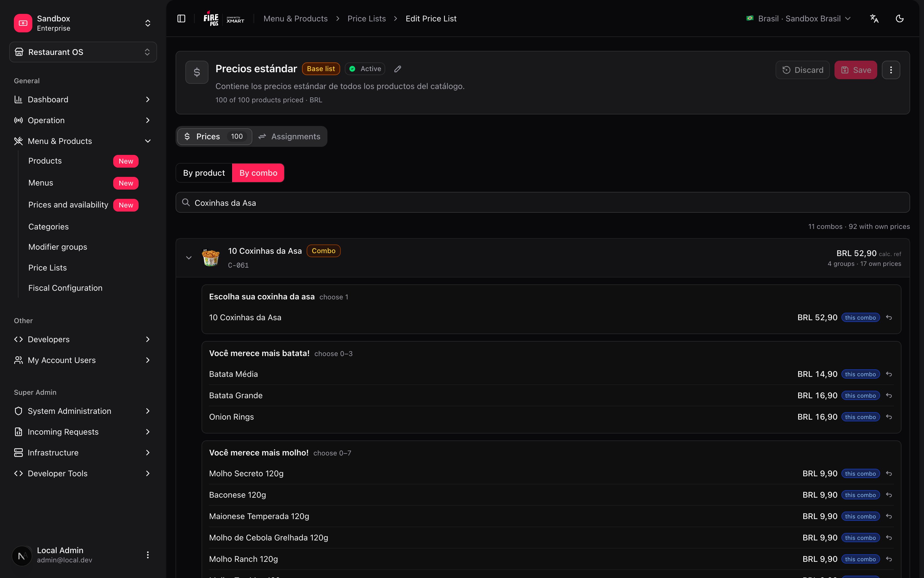Click Onion Rings price BRL 16,90

click(x=817, y=417)
